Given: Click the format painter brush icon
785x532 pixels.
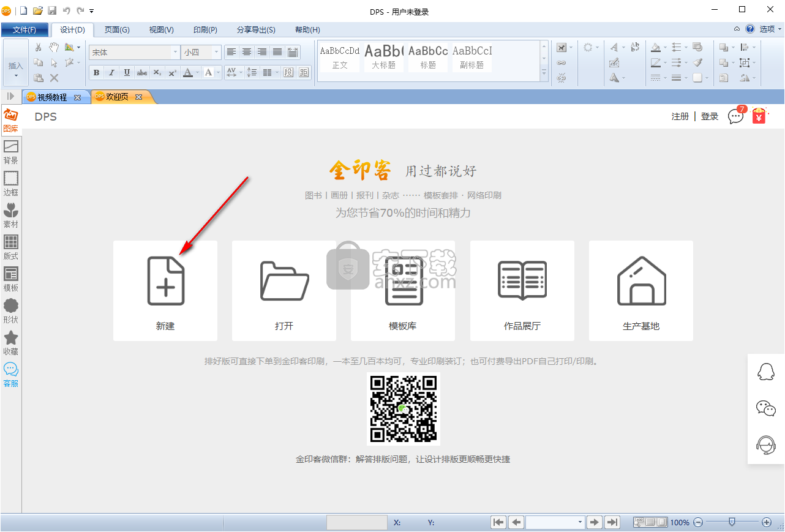Looking at the screenshot, I should coord(698,62).
